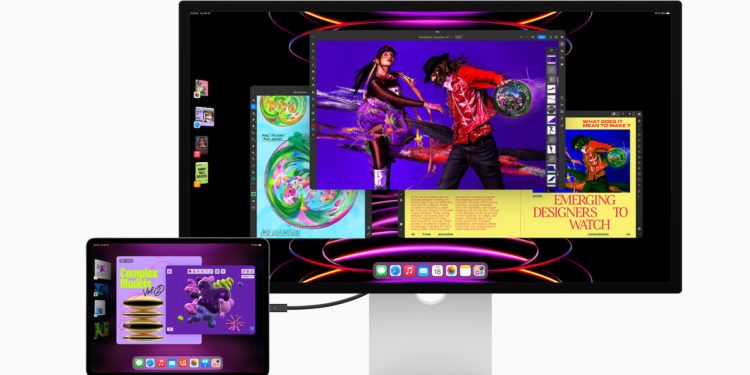Open Calendar showing 18 in the monitor dock
This screenshot has width=750, height=375.
coord(437,271)
